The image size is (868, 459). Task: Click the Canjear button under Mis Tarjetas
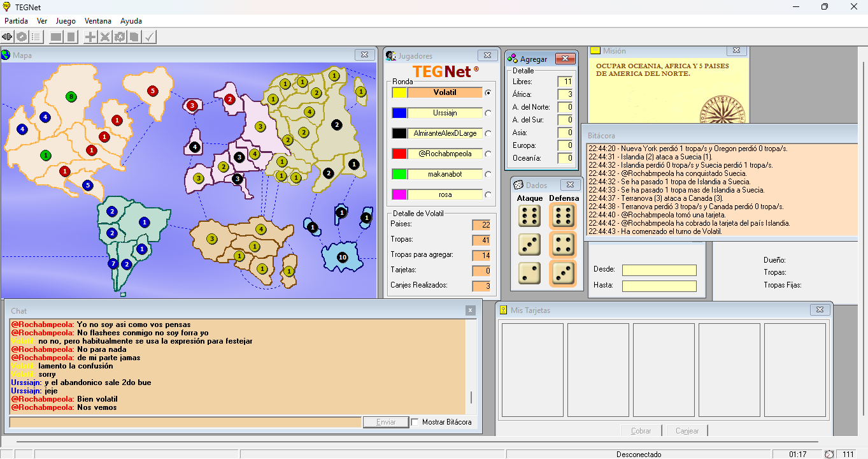coord(687,431)
